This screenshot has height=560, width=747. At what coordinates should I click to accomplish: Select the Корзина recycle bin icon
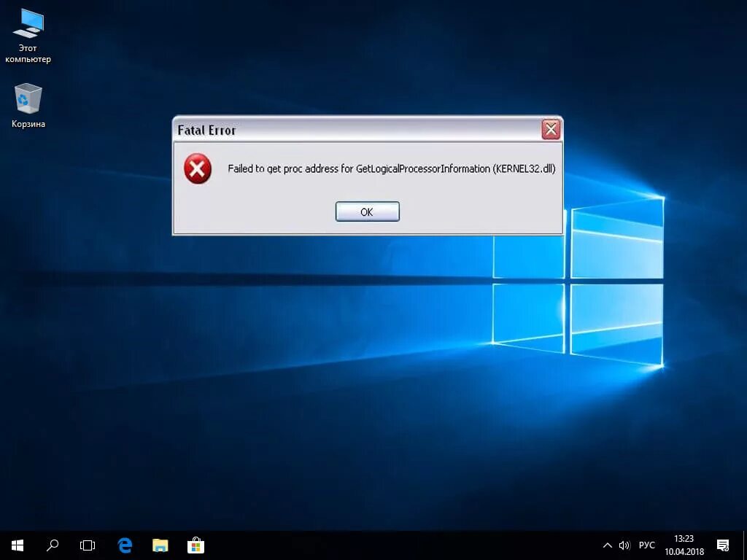28,106
